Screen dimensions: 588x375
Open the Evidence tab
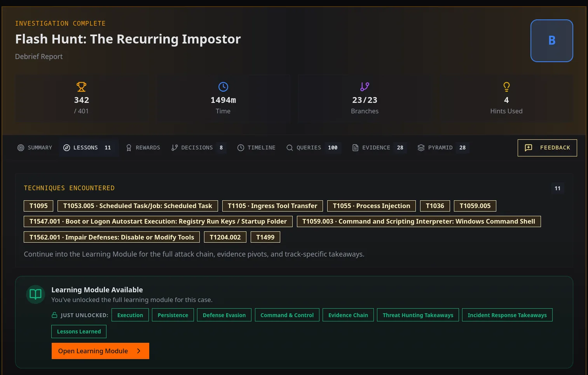(379, 148)
